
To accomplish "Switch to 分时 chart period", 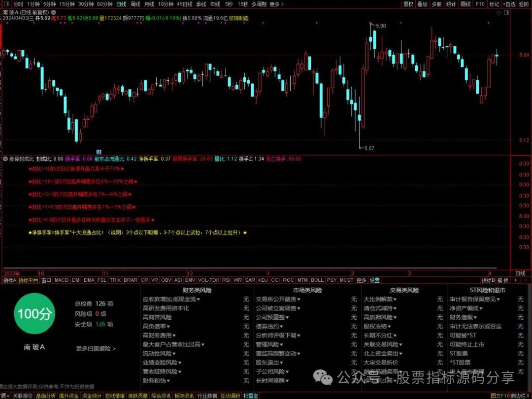I will click(x=18, y=4).
